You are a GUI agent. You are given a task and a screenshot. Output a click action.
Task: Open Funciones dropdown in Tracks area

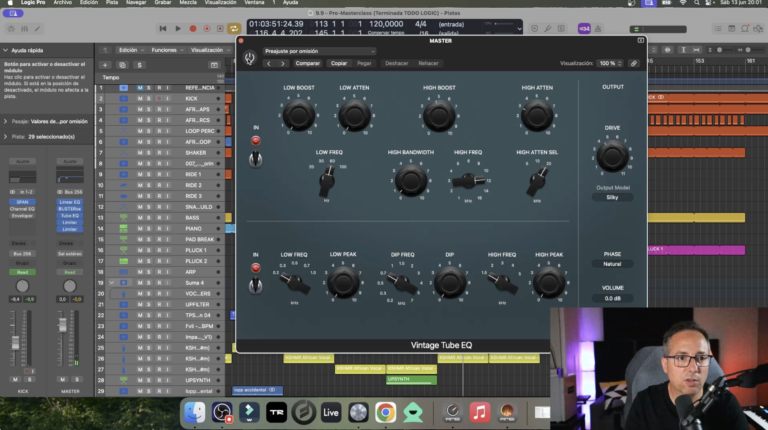coord(167,50)
